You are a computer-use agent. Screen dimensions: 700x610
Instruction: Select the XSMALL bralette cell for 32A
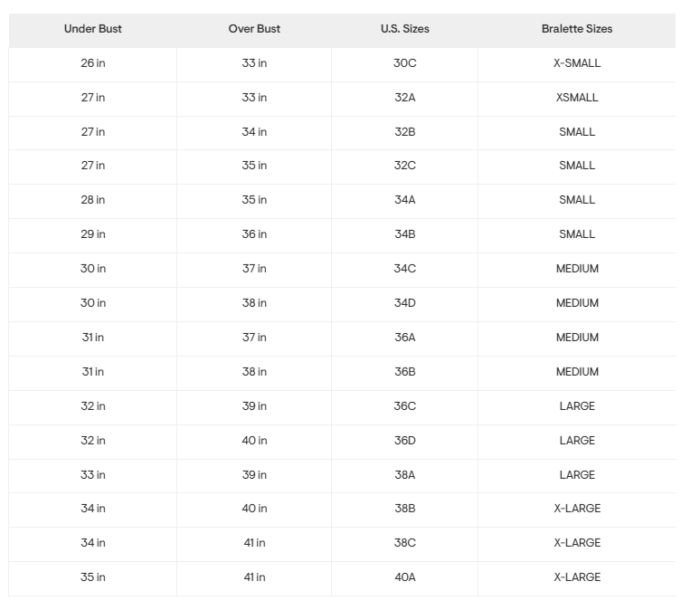[577, 98]
